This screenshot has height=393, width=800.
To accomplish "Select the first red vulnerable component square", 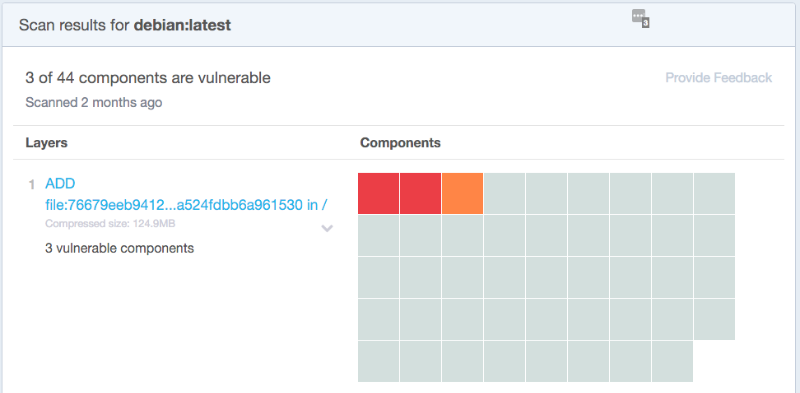I will click(379, 193).
